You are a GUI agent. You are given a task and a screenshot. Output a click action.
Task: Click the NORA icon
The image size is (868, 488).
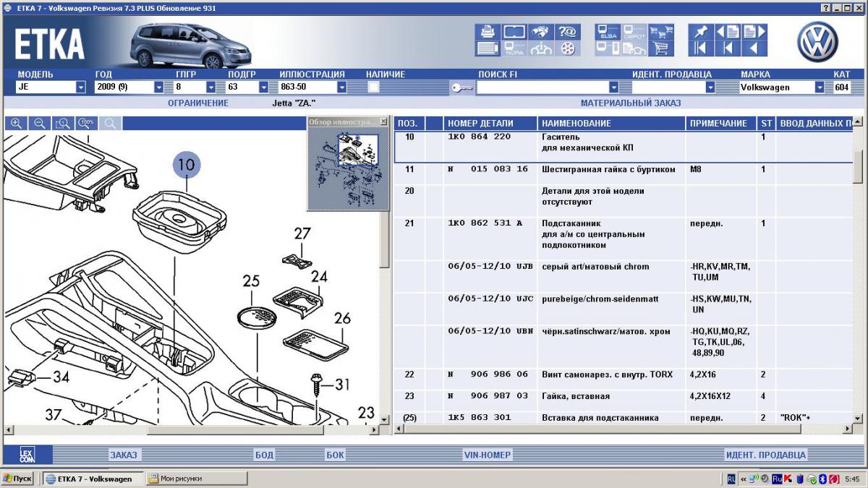(514, 48)
